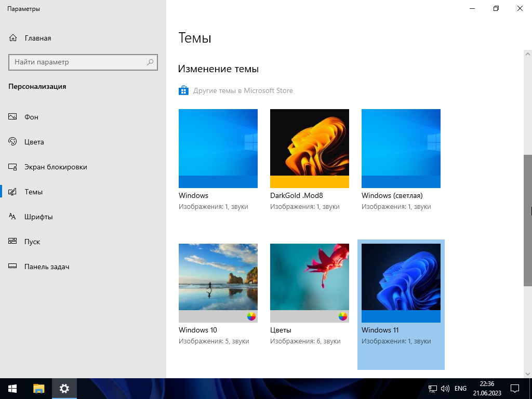Viewport: 532px width, 399px height.
Task: Click the Home icon in the sidebar
Action: pos(13,38)
